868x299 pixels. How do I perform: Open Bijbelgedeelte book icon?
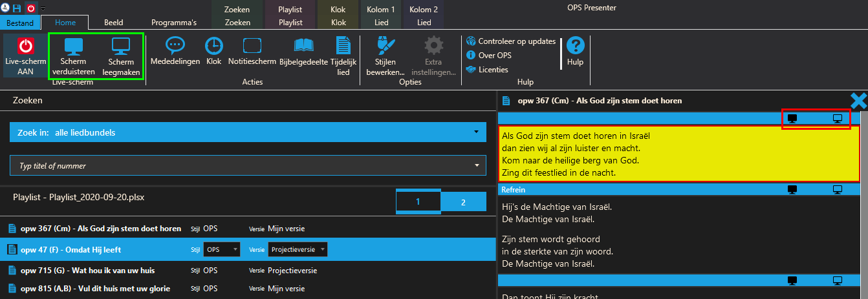point(304,52)
